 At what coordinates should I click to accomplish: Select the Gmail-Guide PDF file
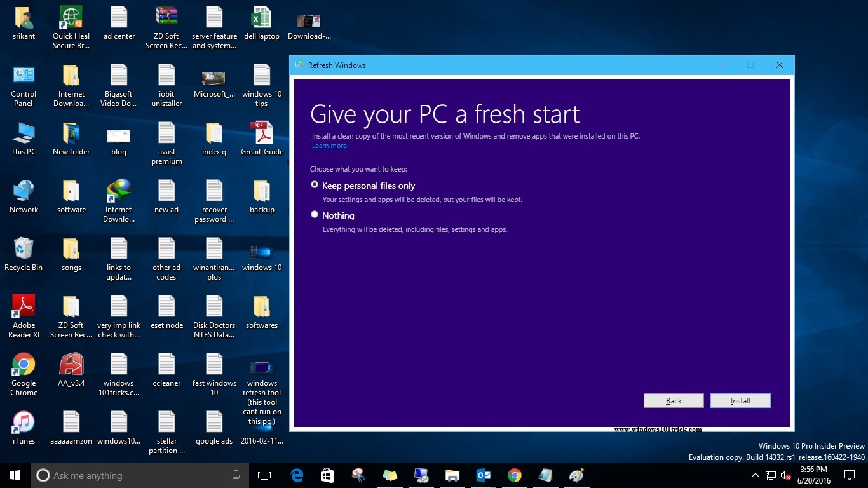tap(262, 139)
